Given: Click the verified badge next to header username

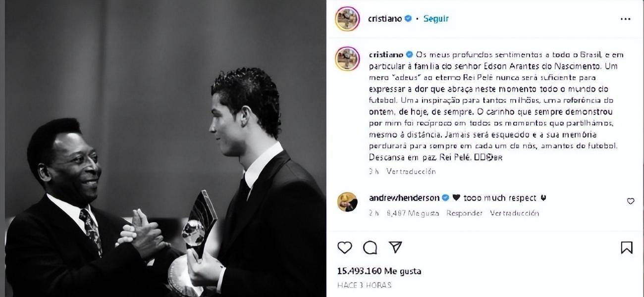Looking at the screenshot, I should (408, 19).
